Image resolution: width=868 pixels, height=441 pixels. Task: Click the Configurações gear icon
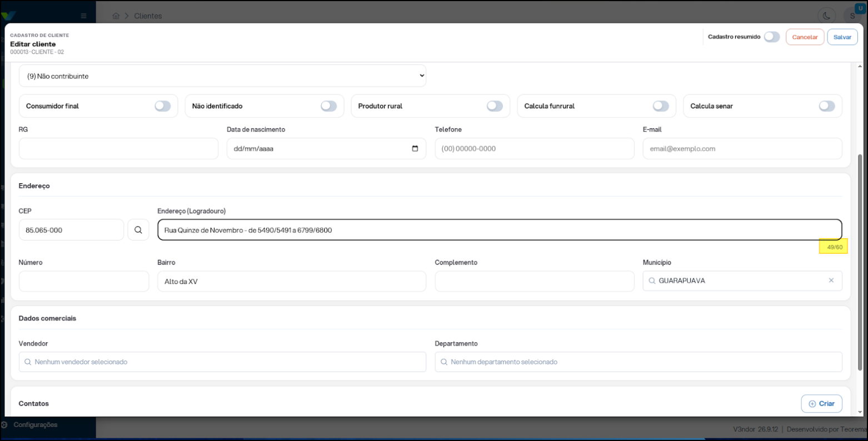click(x=4, y=425)
